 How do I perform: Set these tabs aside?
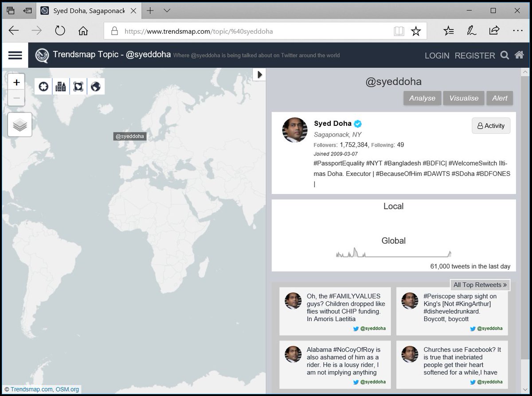point(27,11)
